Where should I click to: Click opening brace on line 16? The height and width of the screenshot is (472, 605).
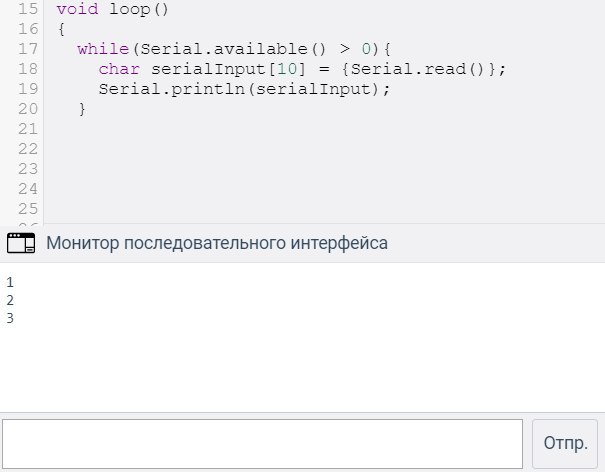[61, 29]
